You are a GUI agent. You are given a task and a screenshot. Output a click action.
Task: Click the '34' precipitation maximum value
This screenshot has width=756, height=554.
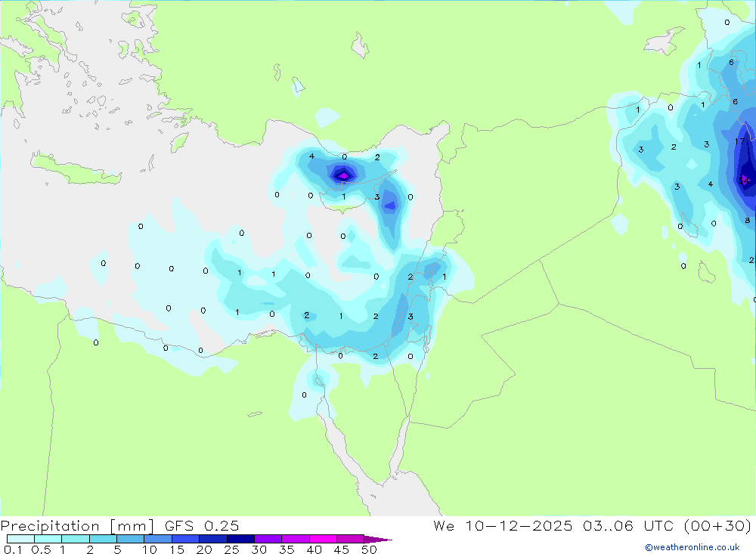pyautogui.click(x=744, y=181)
